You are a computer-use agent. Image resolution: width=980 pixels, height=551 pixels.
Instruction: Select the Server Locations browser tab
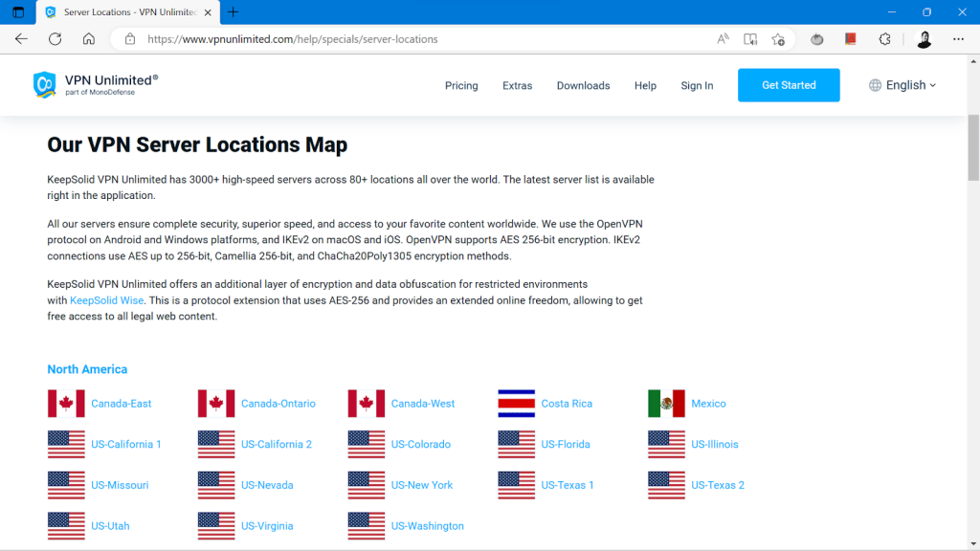point(128,11)
